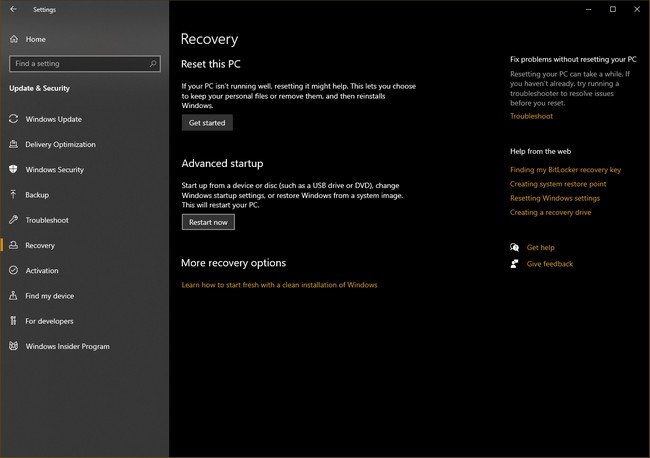Open the clean installation of Windows link
The image size is (650, 458).
tap(279, 285)
